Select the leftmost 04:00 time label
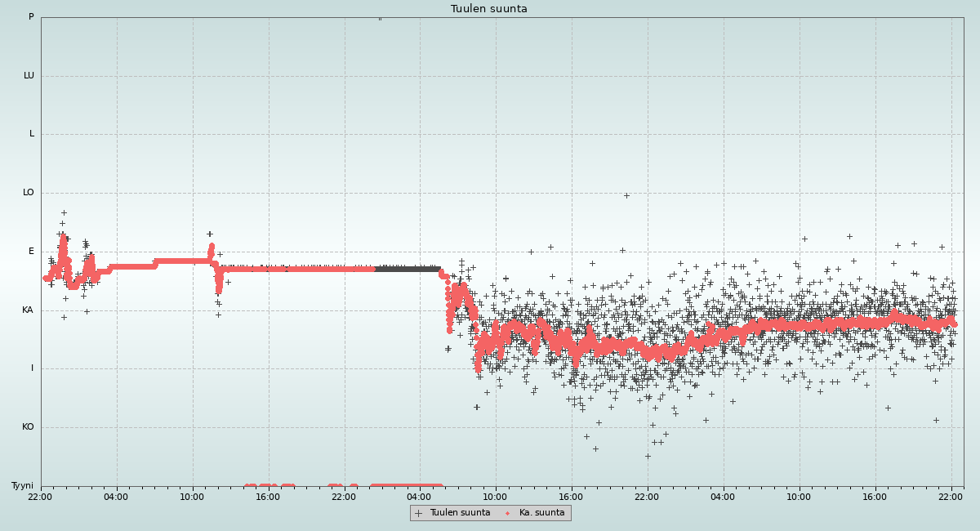Viewport: 980px width, 531px height. pyautogui.click(x=116, y=497)
